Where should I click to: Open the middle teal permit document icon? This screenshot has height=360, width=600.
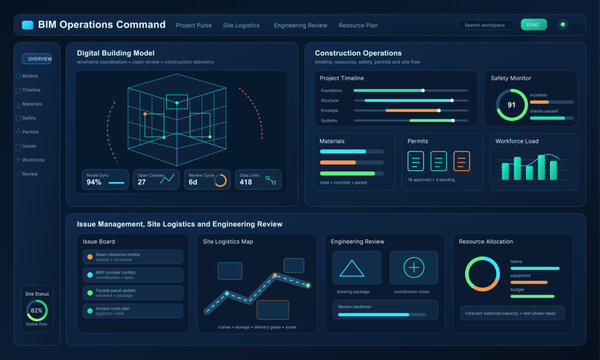pyautogui.click(x=439, y=161)
